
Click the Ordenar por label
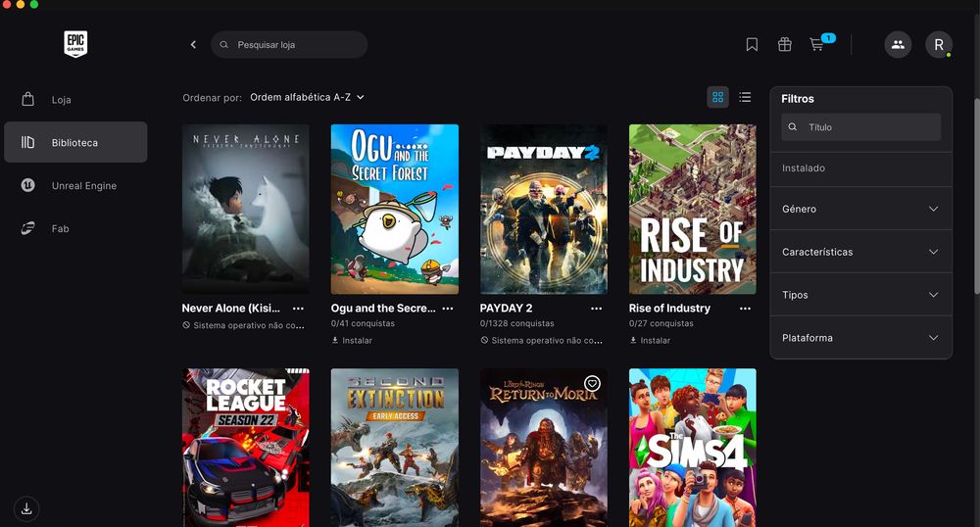coord(212,97)
